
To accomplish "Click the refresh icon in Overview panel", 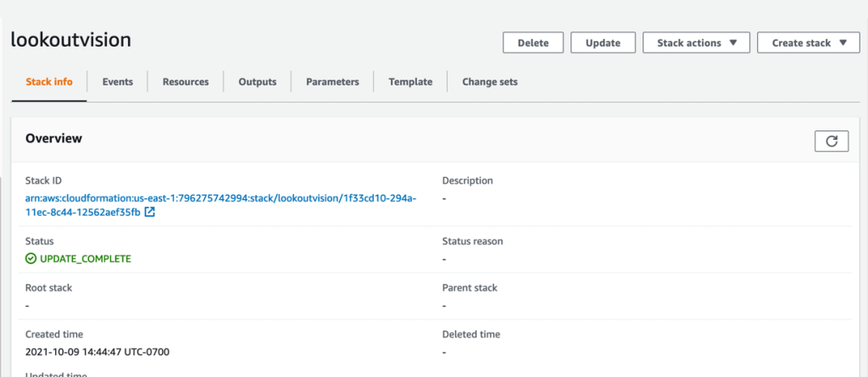I will click(831, 141).
